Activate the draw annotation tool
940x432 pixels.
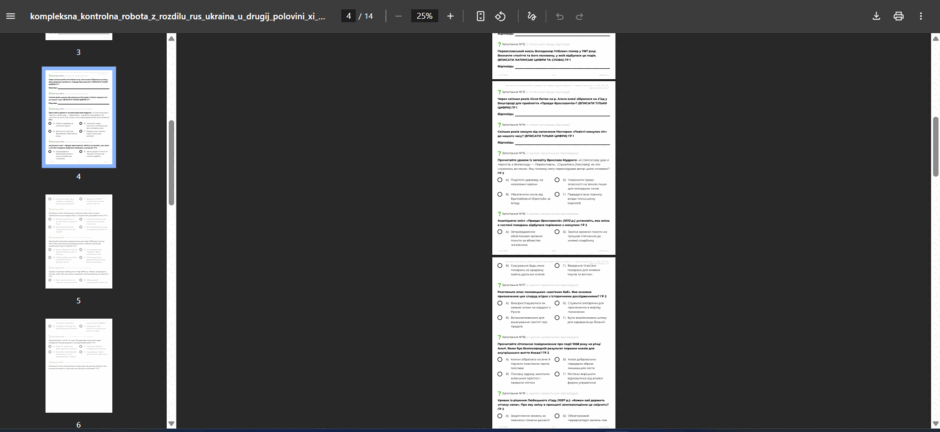531,16
